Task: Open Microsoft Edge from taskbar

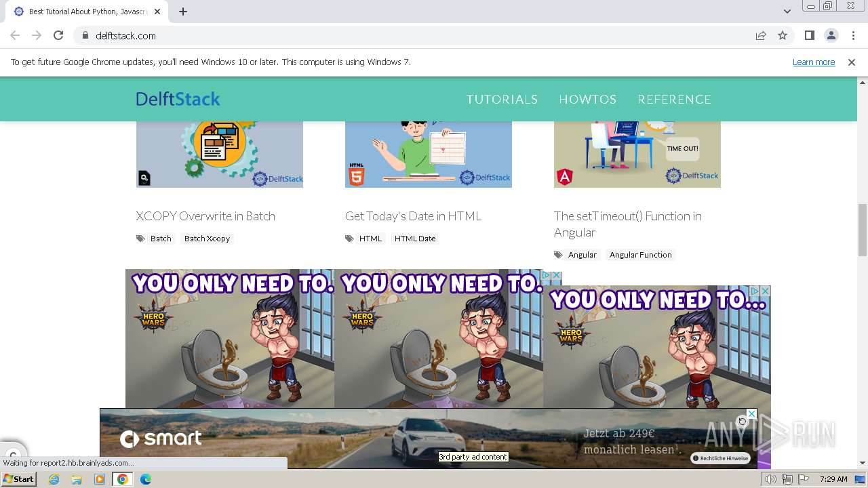Action: (x=145, y=479)
